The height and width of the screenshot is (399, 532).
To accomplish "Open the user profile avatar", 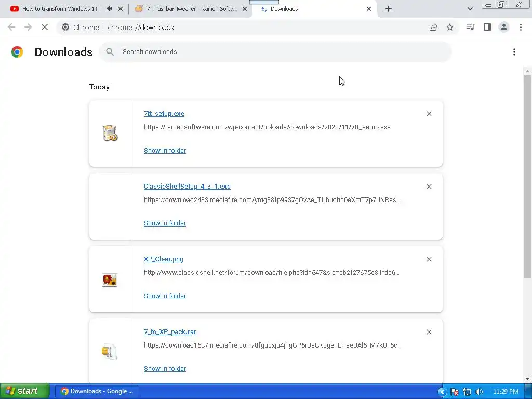I will (x=504, y=27).
